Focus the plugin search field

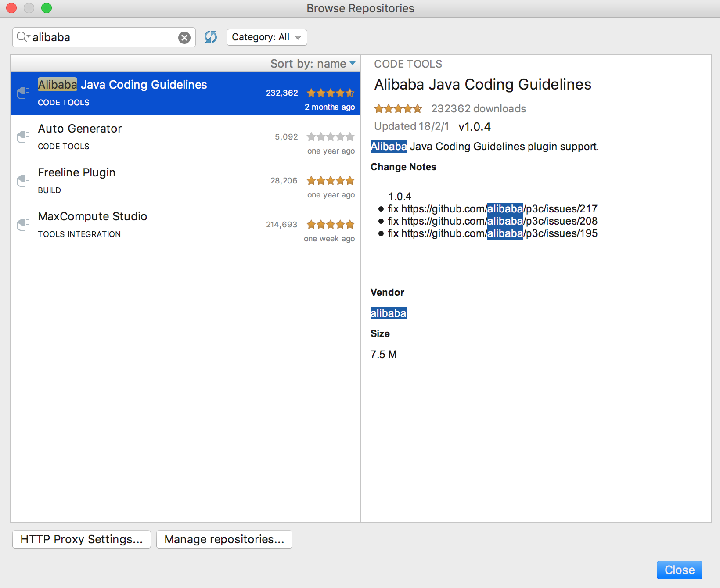coord(104,37)
